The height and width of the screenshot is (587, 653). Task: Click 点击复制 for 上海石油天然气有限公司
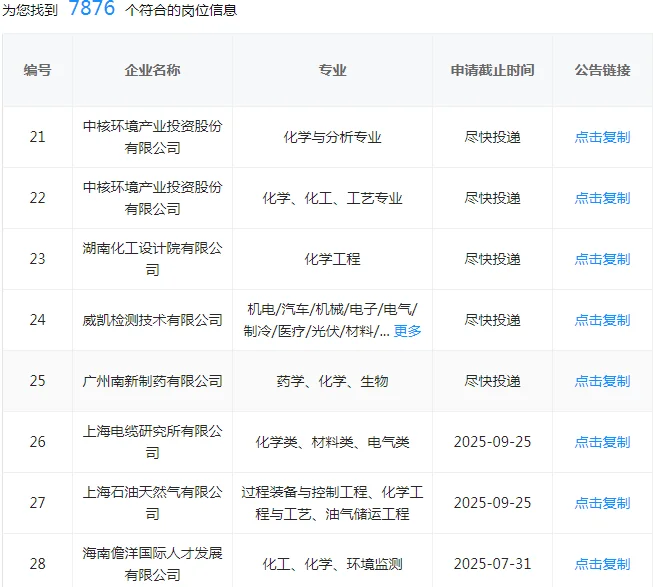click(602, 503)
